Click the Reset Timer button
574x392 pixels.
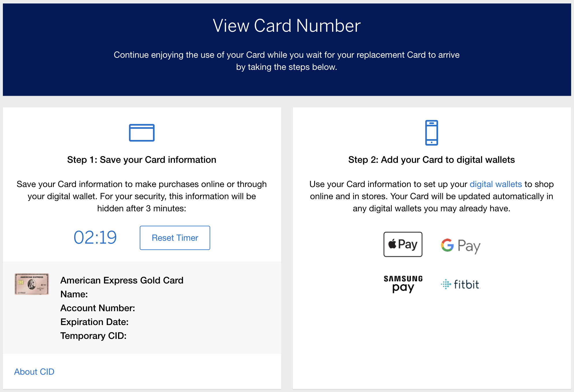(175, 238)
